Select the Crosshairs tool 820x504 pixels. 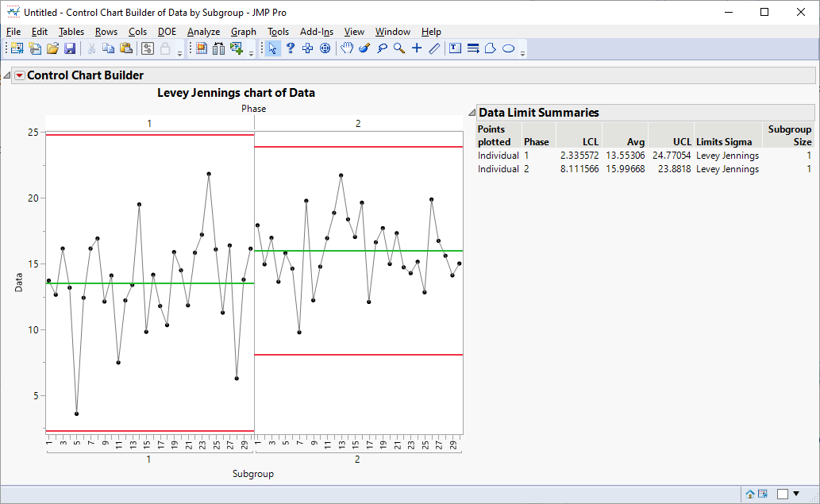coord(417,48)
